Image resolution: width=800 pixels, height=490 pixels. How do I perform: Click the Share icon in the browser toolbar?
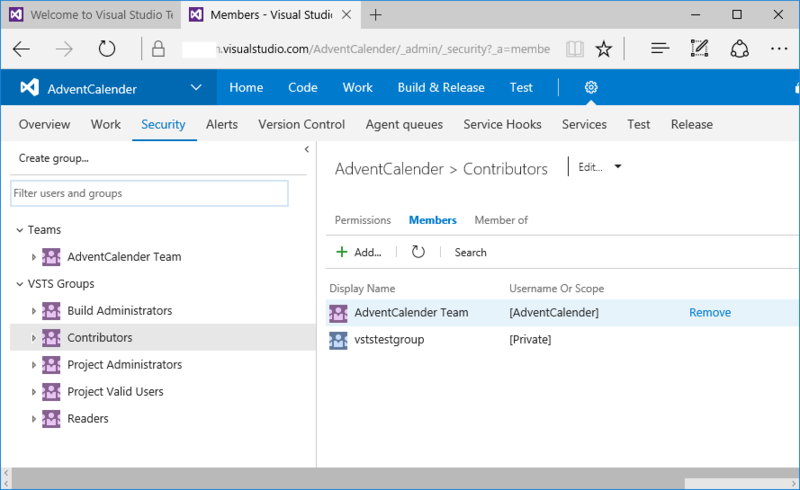coord(739,49)
